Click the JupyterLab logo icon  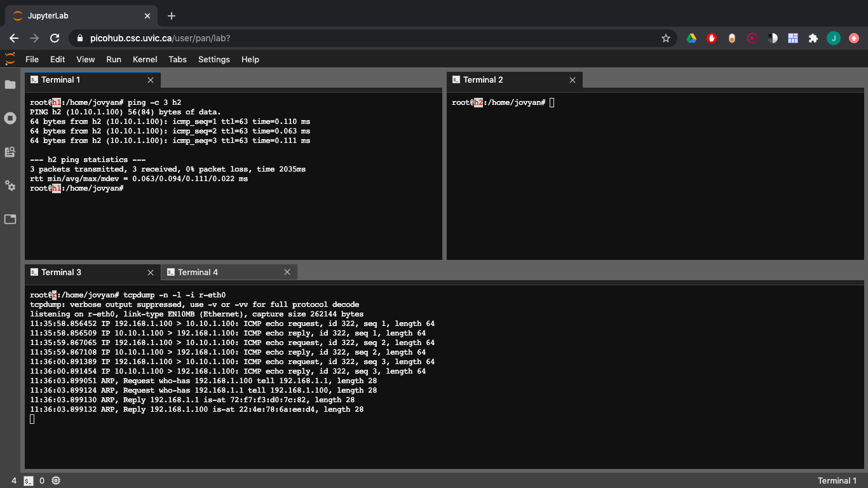(x=10, y=59)
